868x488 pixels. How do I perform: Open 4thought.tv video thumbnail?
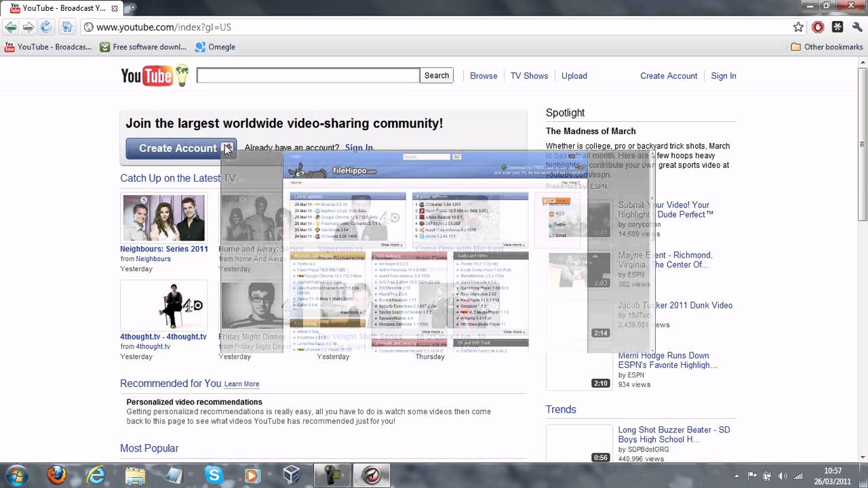[x=163, y=306]
